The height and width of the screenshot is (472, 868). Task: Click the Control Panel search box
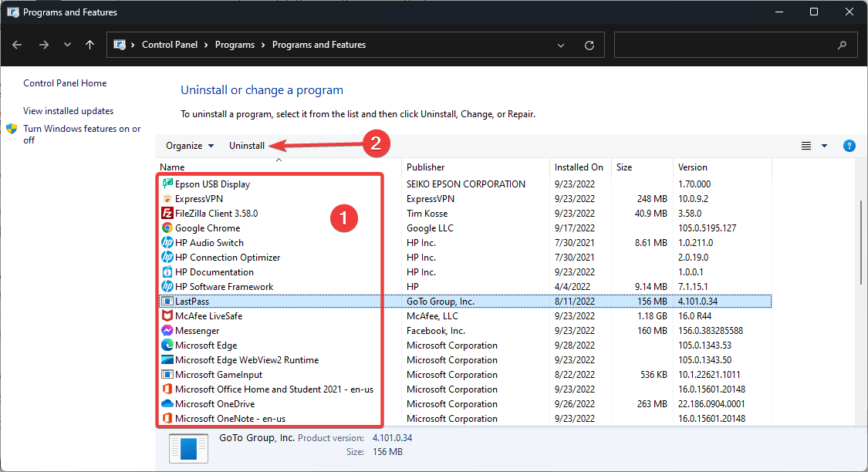click(736, 45)
